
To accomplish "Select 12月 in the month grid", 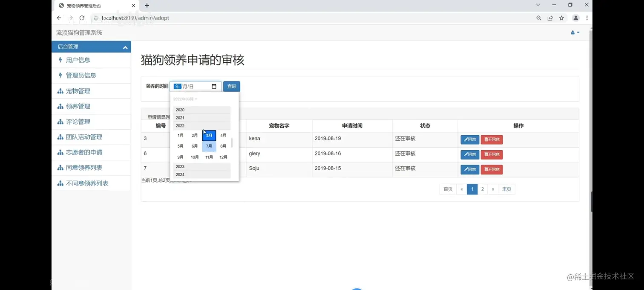I will pos(223,157).
